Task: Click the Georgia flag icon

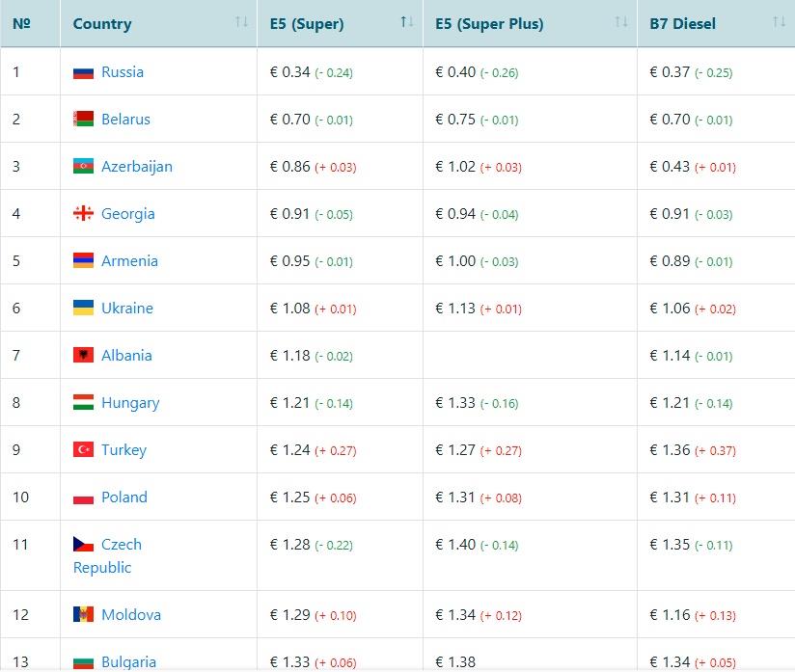Action: tap(83, 214)
